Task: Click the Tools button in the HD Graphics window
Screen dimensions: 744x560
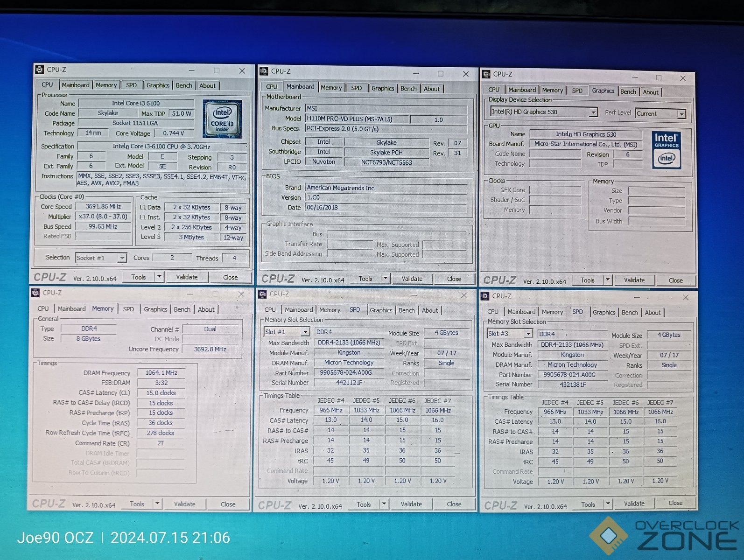Action: (x=588, y=280)
